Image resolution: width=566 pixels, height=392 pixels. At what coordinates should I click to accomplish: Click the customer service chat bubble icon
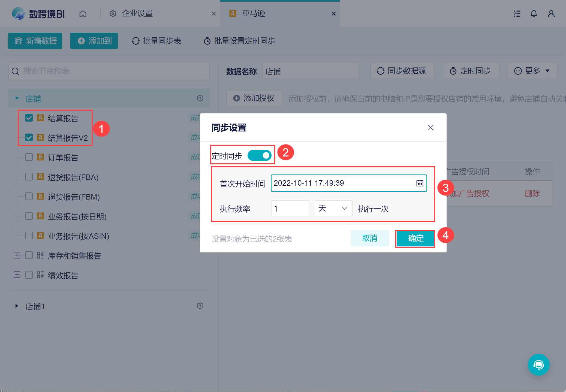tap(538, 364)
